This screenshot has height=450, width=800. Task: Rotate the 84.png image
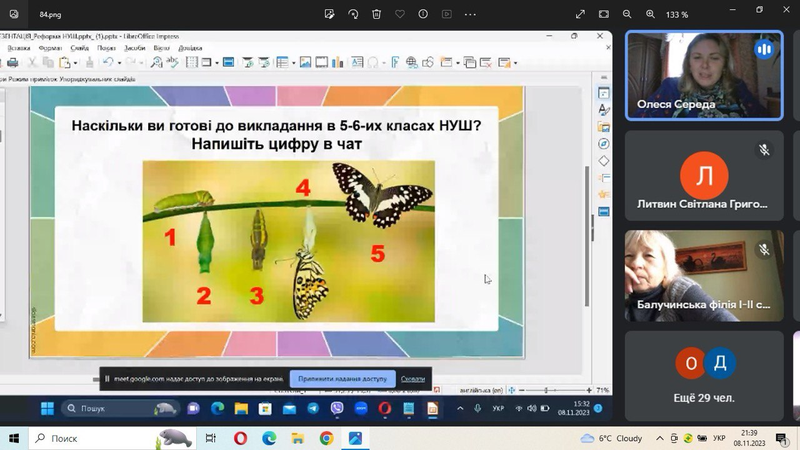pyautogui.click(x=353, y=14)
